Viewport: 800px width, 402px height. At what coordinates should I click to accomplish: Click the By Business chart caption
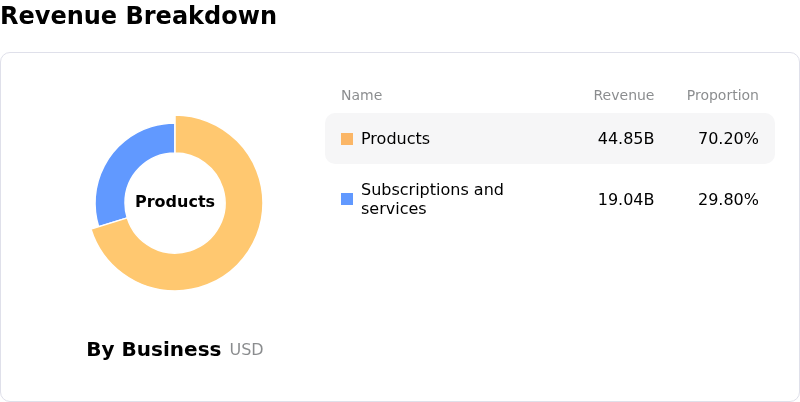pos(153,350)
